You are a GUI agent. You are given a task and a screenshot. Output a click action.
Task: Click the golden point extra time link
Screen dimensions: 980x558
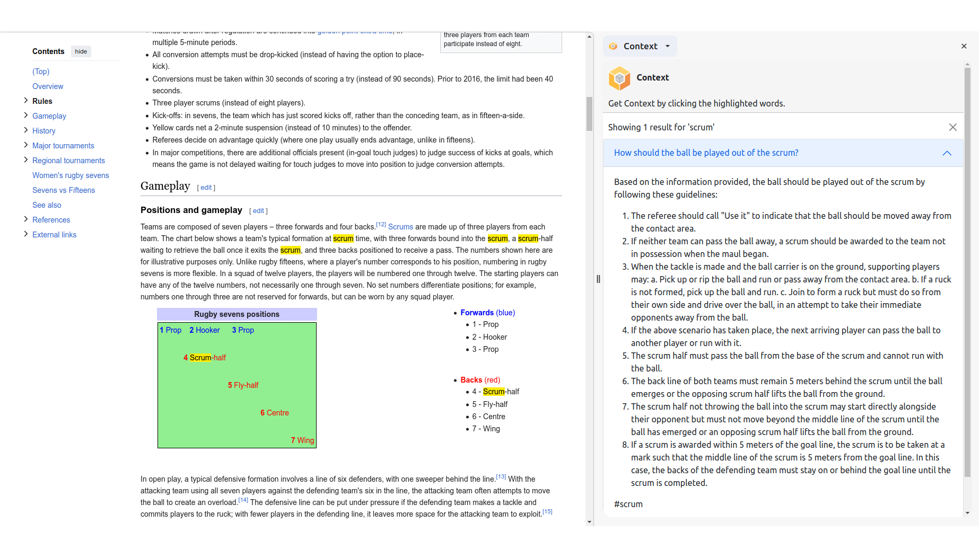point(355,32)
